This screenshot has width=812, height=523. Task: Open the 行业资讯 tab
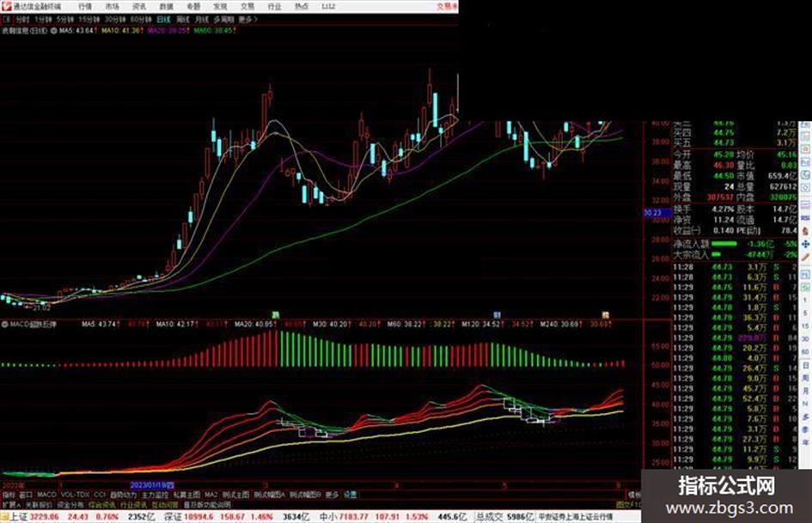(x=133, y=504)
